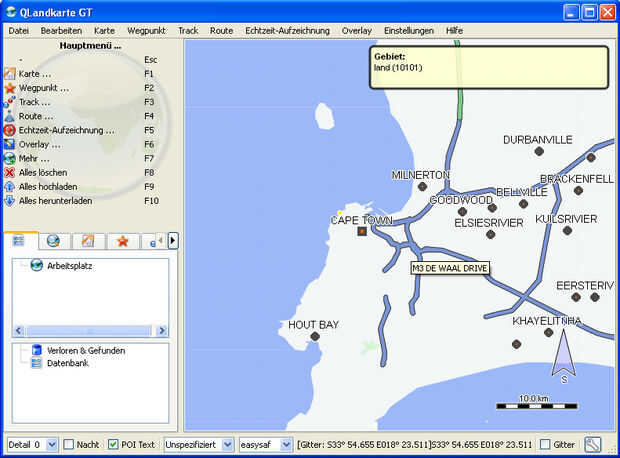This screenshot has height=458, width=620.
Task: Open the Karte menu icon entry
Action: [x=9, y=74]
